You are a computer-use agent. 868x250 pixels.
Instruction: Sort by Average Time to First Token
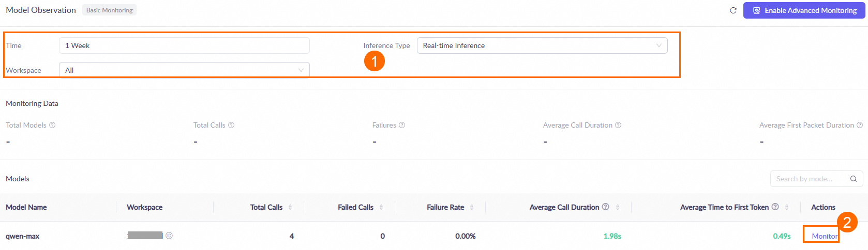[x=787, y=207]
